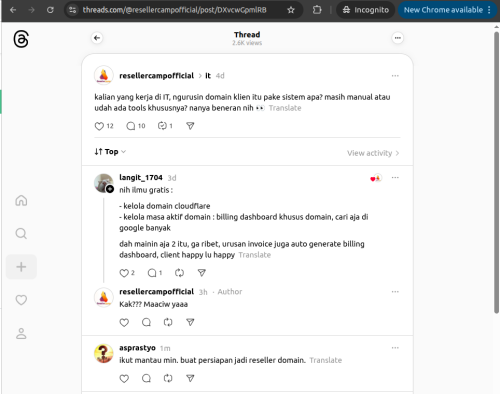Open Chrome extensions puzzle icon
Image resolution: width=500 pixels, height=394 pixels.
tap(317, 10)
